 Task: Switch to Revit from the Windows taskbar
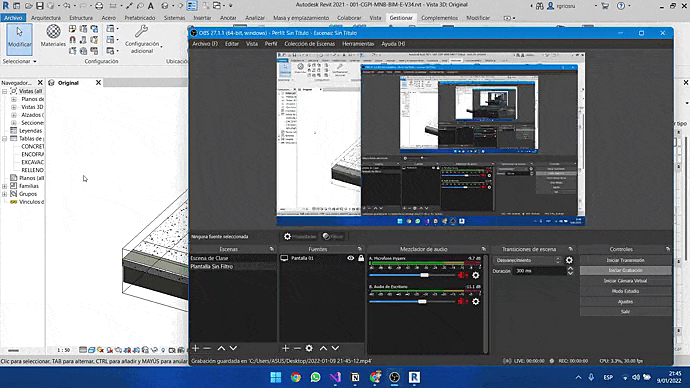[414, 377]
